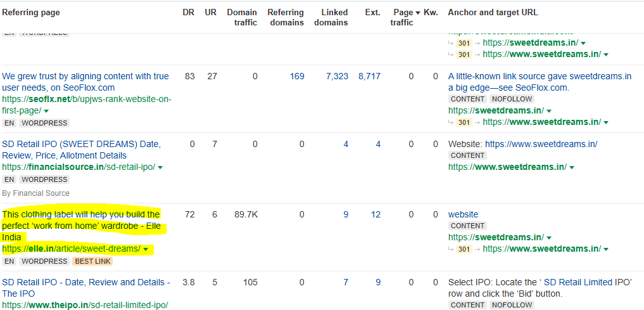644x310 pixels.
Task: Click the Referring domains column header
Action: [286, 18]
